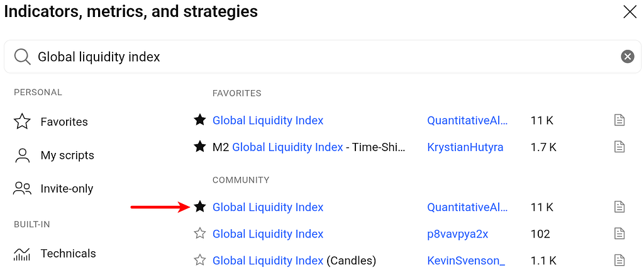Open source document icon for p8vavpya2x script
The image size is (644, 272).
click(x=619, y=234)
